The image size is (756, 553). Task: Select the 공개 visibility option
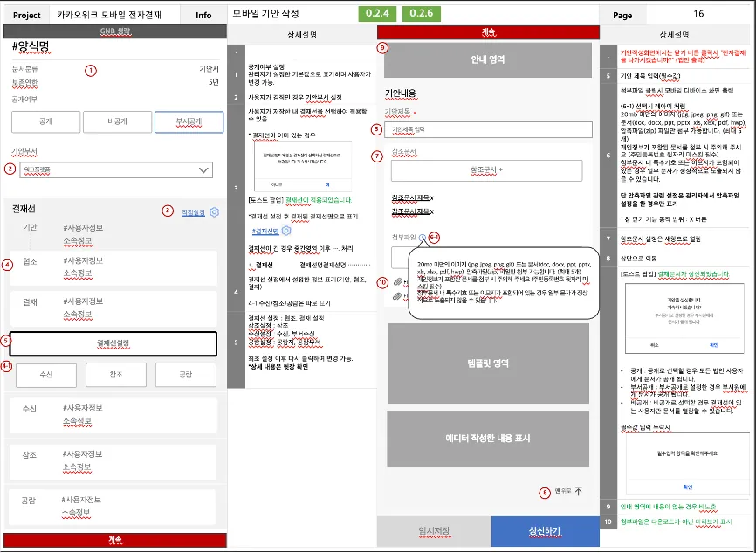coord(45,121)
